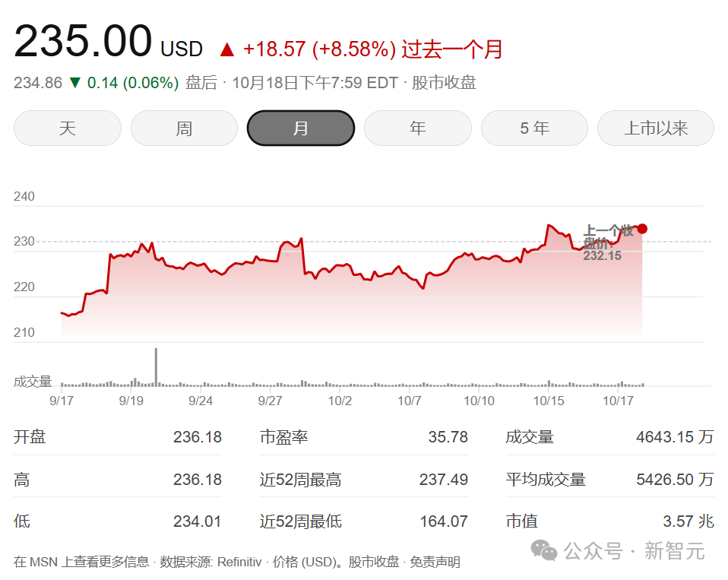
Task: Click the green down-triangle after-hours indicator
Action: coord(74,83)
